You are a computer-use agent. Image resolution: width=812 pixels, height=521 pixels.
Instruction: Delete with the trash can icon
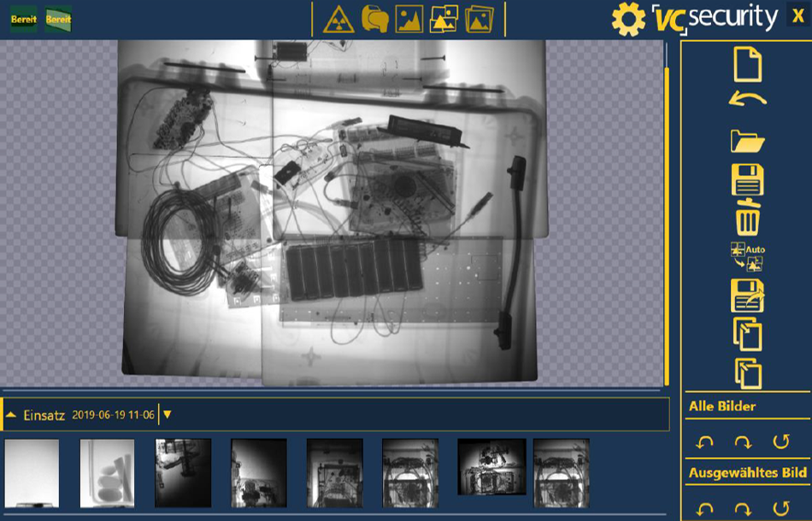[748, 217]
